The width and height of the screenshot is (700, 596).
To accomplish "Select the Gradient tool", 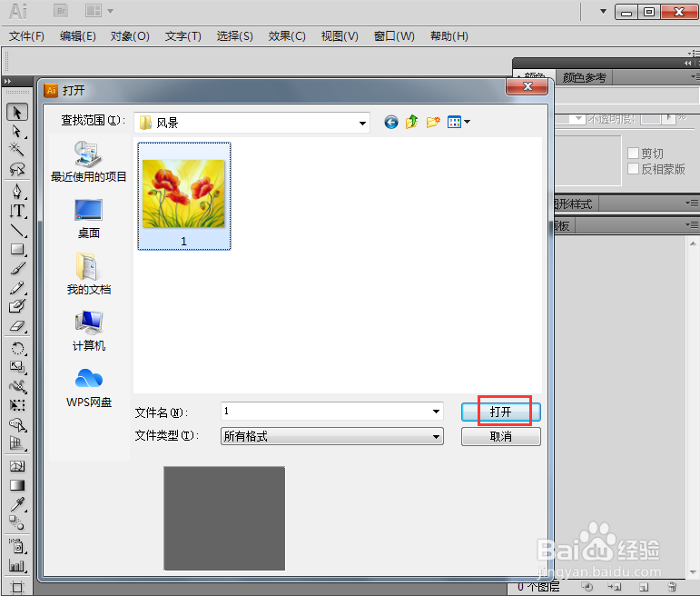I will [17, 485].
